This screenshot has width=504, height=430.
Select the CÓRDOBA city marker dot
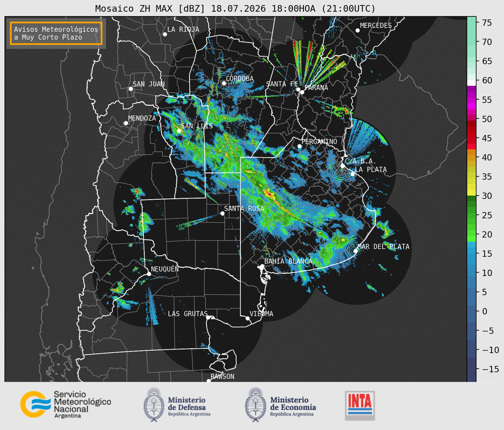(x=224, y=83)
